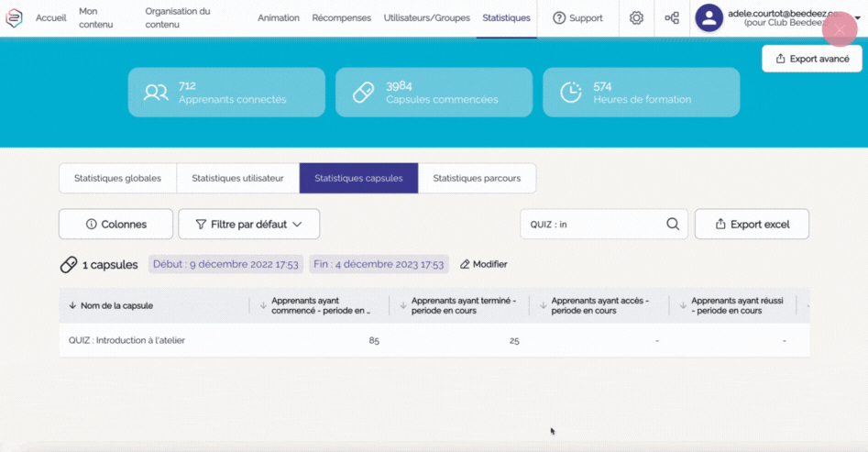Screen dimensions: 868x452
Task: Open the Récompenses menu item
Action: pyautogui.click(x=341, y=18)
